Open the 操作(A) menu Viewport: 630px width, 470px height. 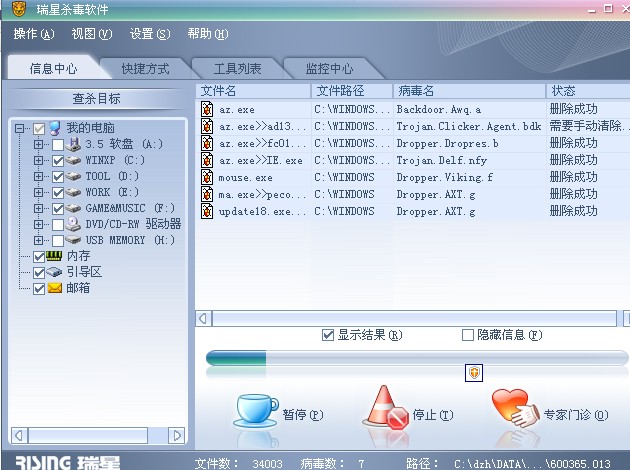click(34, 34)
